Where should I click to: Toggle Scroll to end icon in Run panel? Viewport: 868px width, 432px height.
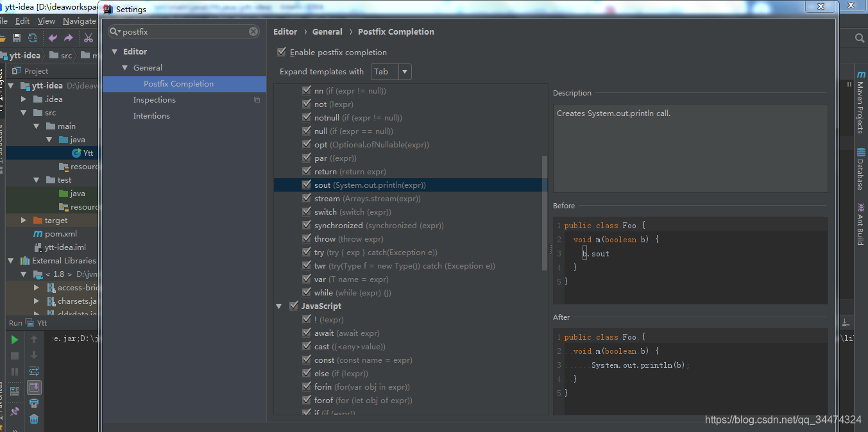[34, 387]
